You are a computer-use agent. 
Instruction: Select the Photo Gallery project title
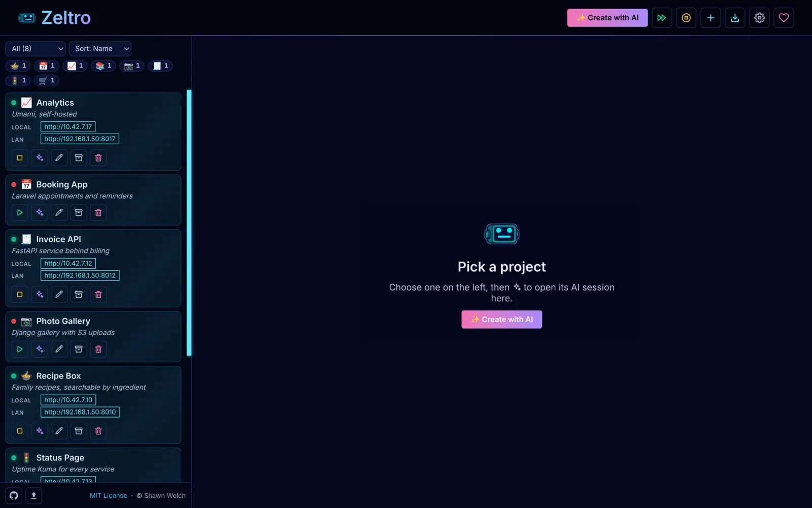click(63, 322)
